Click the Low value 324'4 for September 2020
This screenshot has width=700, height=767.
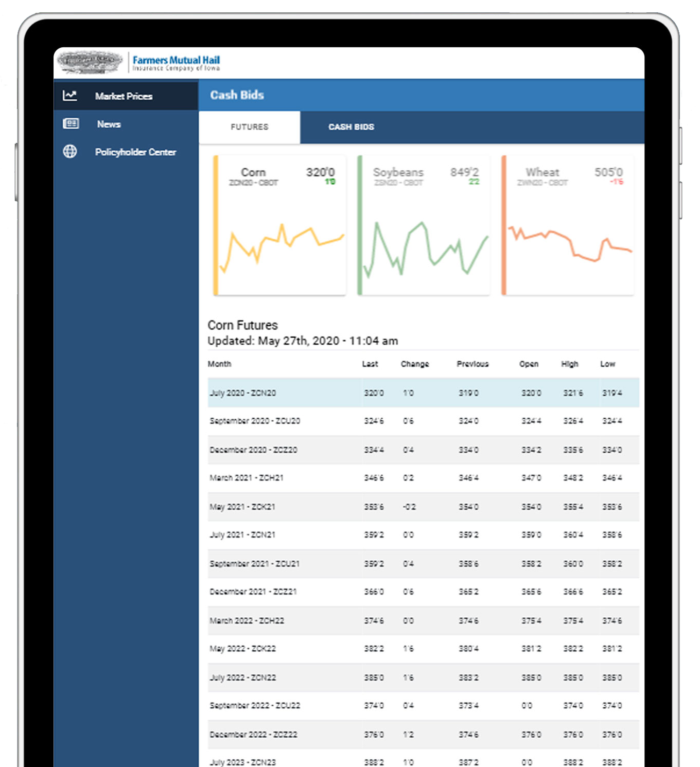(x=612, y=421)
